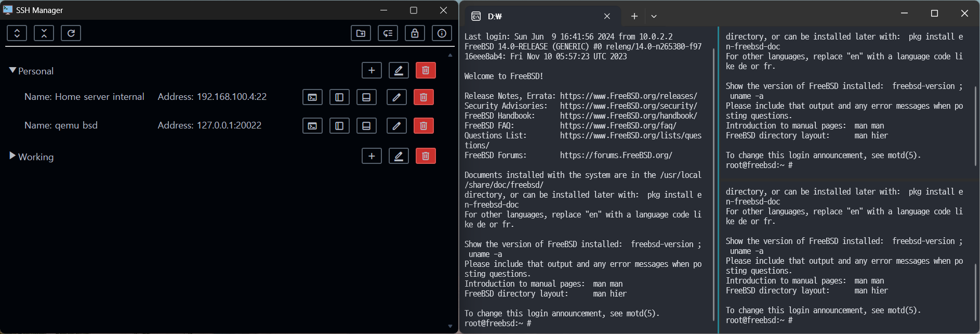The width and height of the screenshot is (980, 334).
Task: Open Home server internal in bottom split
Action: pos(366,97)
